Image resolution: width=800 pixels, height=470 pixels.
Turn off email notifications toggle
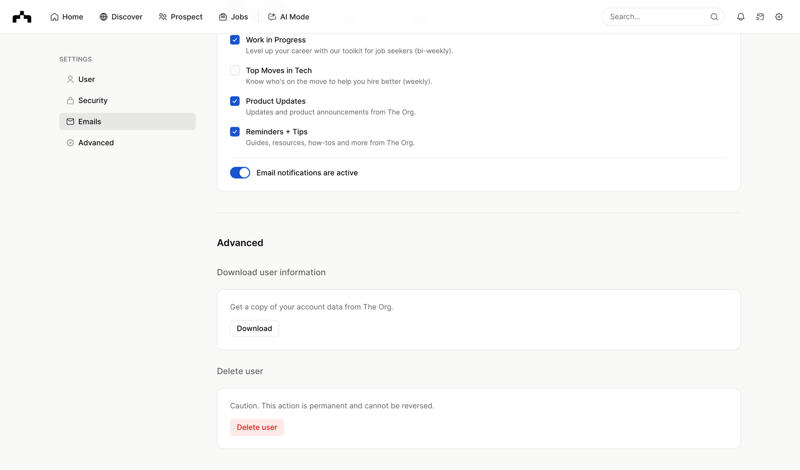point(240,173)
